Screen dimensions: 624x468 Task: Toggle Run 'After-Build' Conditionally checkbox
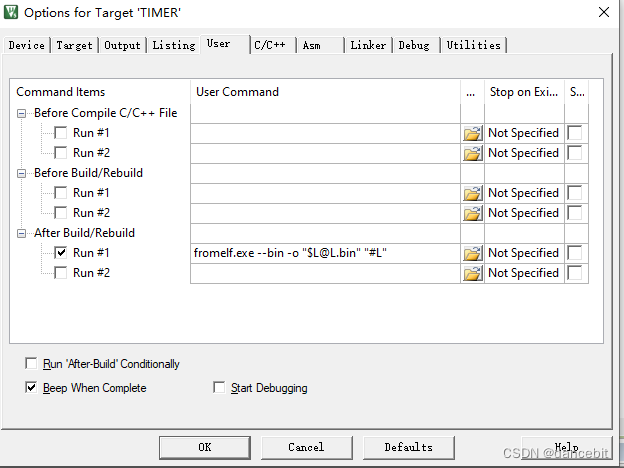[31, 363]
